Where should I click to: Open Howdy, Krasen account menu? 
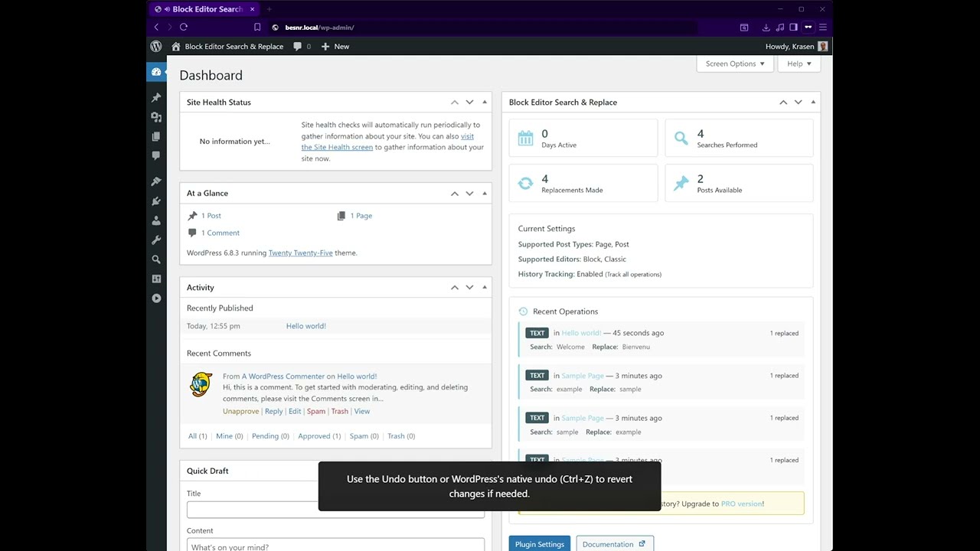(796, 47)
